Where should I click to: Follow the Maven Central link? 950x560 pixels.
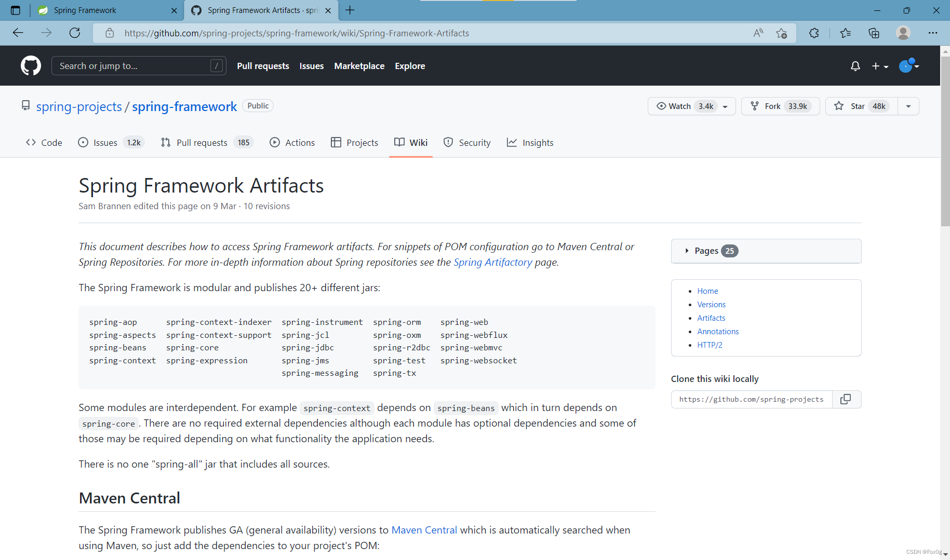424,530
